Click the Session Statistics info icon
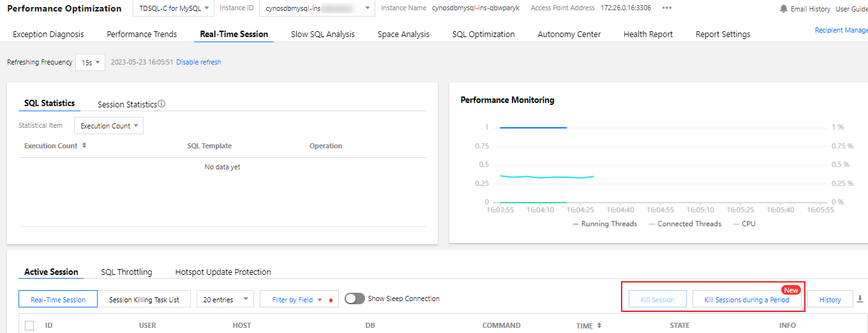Image resolution: width=868 pixels, height=333 pixels. click(161, 104)
